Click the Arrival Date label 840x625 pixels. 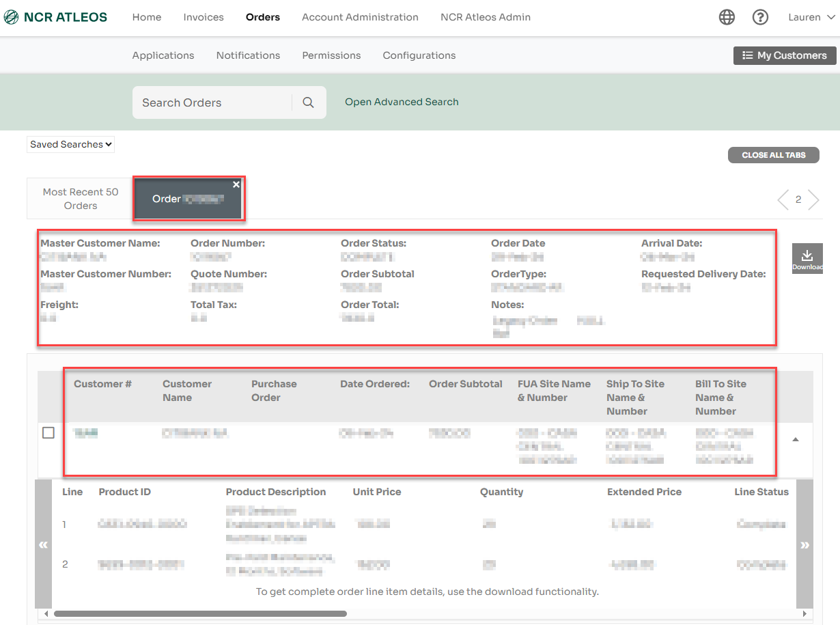[x=671, y=243]
